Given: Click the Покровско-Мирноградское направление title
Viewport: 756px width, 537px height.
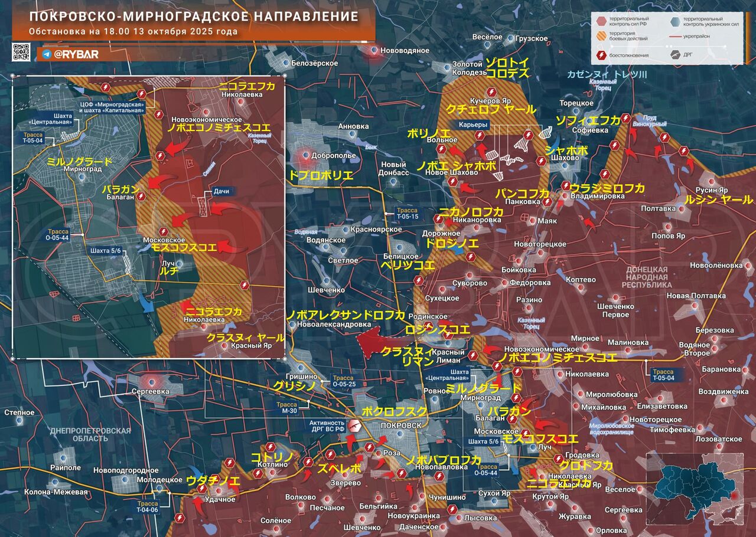Looking at the screenshot, I should pyautogui.click(x=193, y=17).
